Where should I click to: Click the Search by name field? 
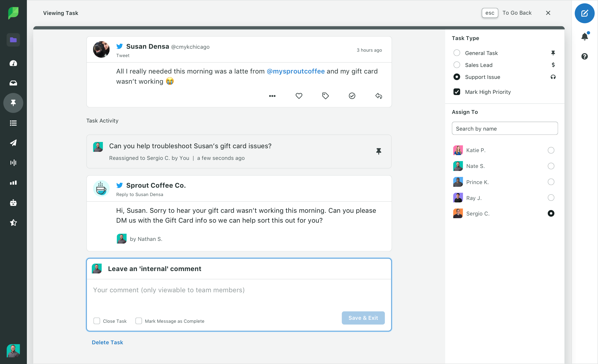504,129
